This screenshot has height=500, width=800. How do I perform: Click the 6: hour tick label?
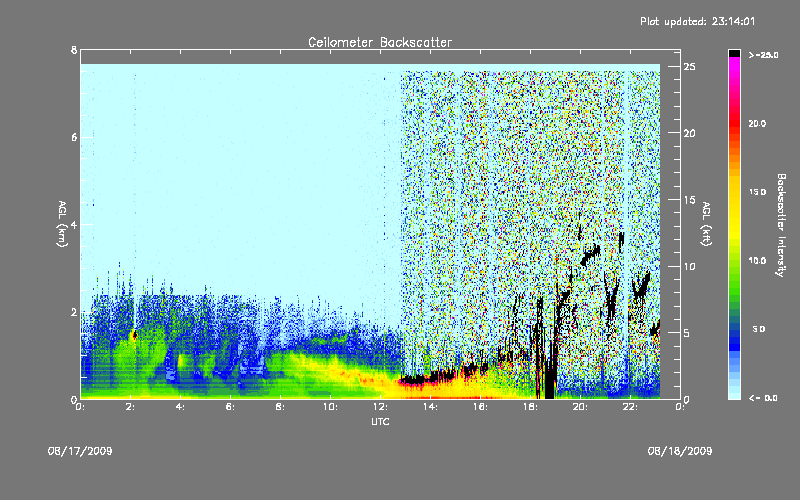tap(231, 407)
